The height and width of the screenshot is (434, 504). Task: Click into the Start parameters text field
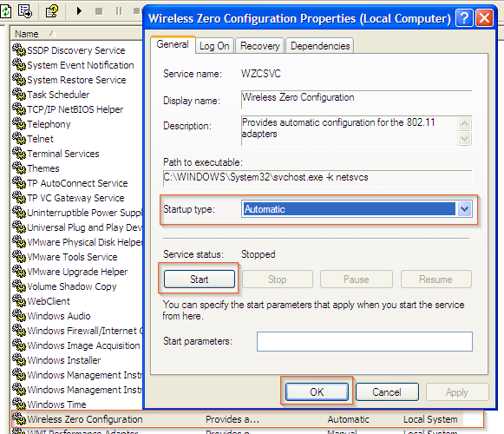pos(364,342)
